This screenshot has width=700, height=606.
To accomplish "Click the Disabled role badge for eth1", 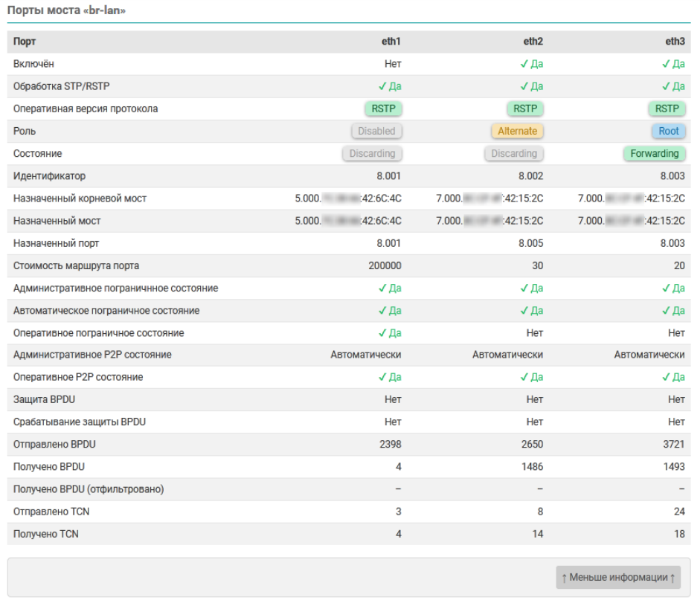I will (x=376, y=131).
